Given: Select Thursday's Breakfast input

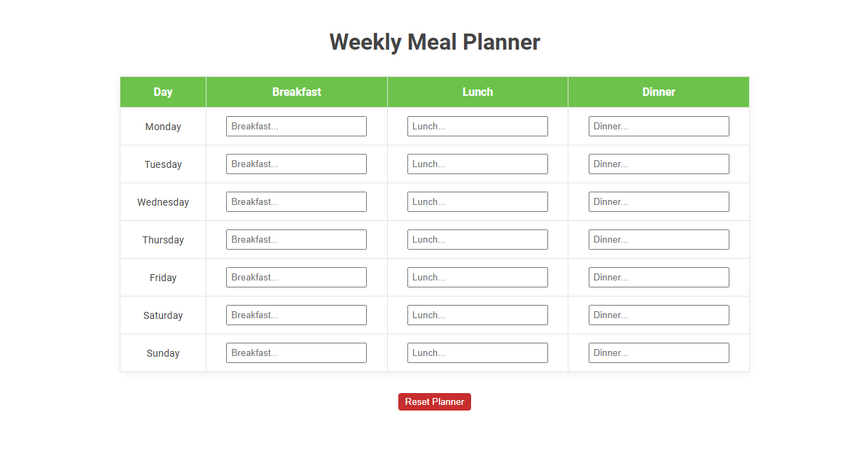Looking at the screenshot, I should pyautogui.click(x=296, y=239).
